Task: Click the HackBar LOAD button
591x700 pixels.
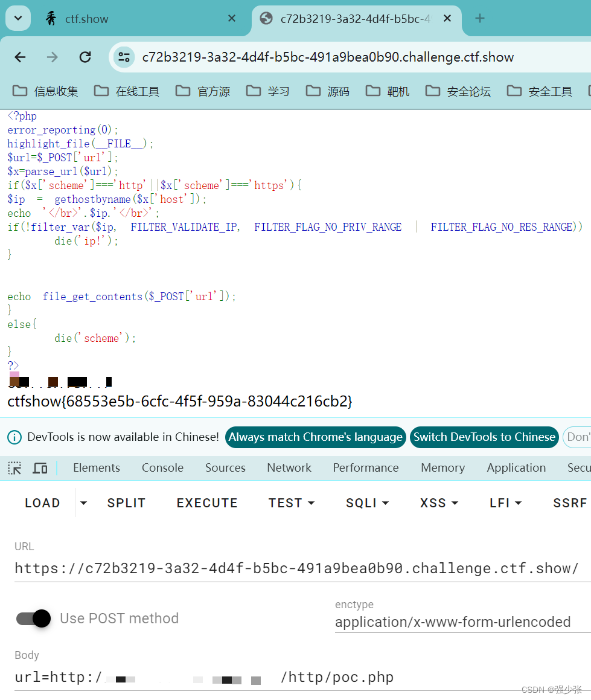Action: pos(42,503)
